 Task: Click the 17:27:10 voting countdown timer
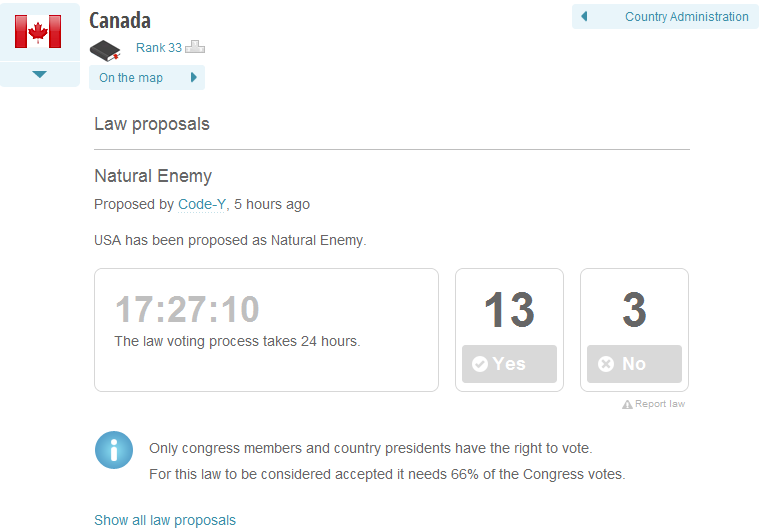point(187,310)
